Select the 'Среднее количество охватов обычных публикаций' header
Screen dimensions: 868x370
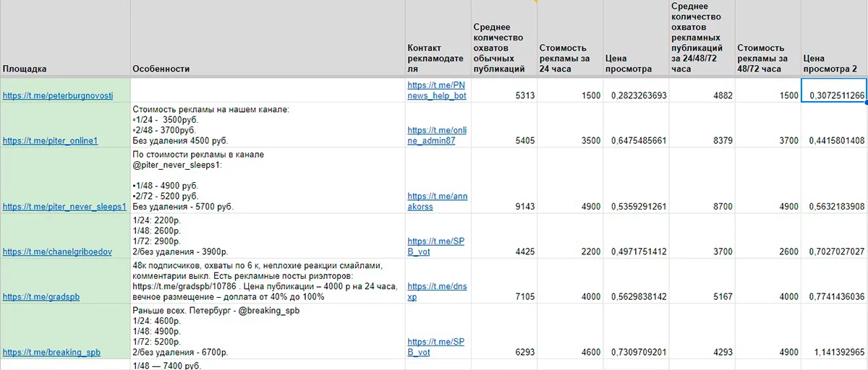[x=503, y=38]
